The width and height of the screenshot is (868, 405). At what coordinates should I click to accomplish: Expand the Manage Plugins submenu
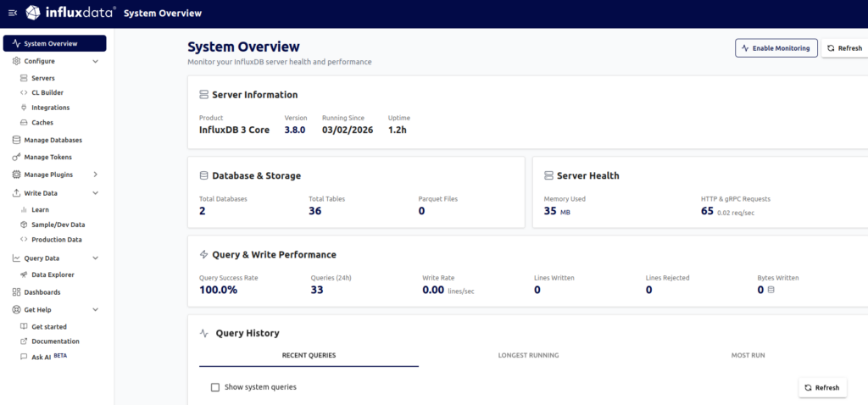pos(95,175)
